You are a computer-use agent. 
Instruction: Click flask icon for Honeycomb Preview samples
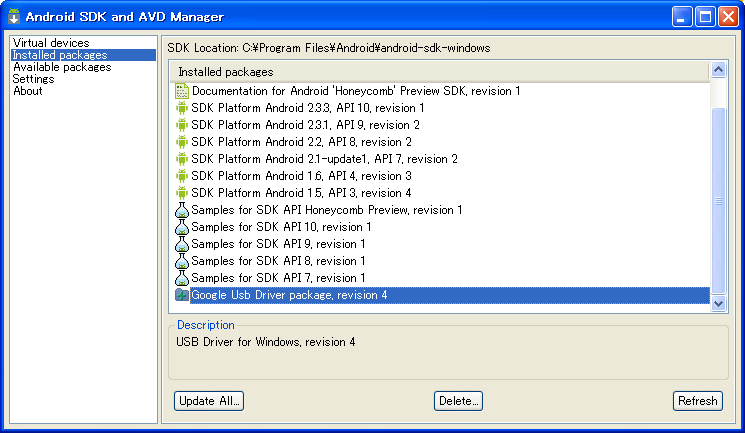coord(182,210)
